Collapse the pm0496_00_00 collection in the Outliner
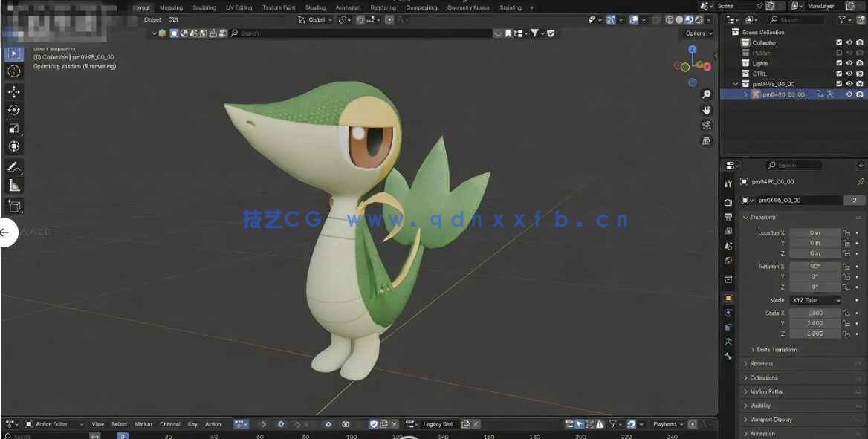This screenshot has height=439, width=868. (735, 84)
